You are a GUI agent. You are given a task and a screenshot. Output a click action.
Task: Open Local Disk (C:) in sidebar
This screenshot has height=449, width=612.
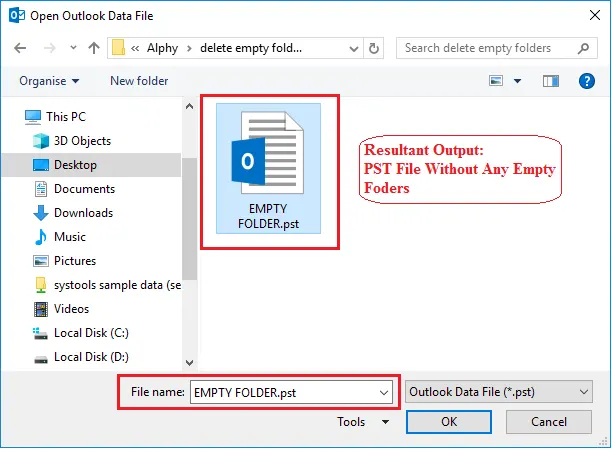pos(91,333)
